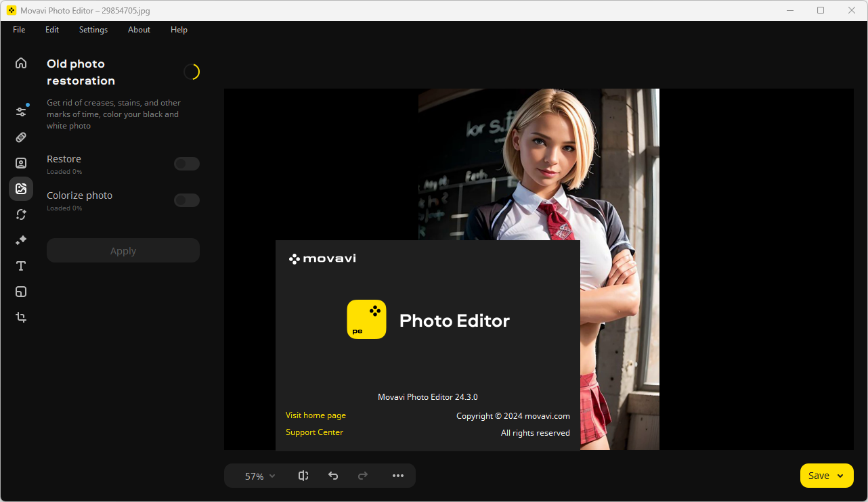Open the Edit menu
868x502 pixels.
52,30
